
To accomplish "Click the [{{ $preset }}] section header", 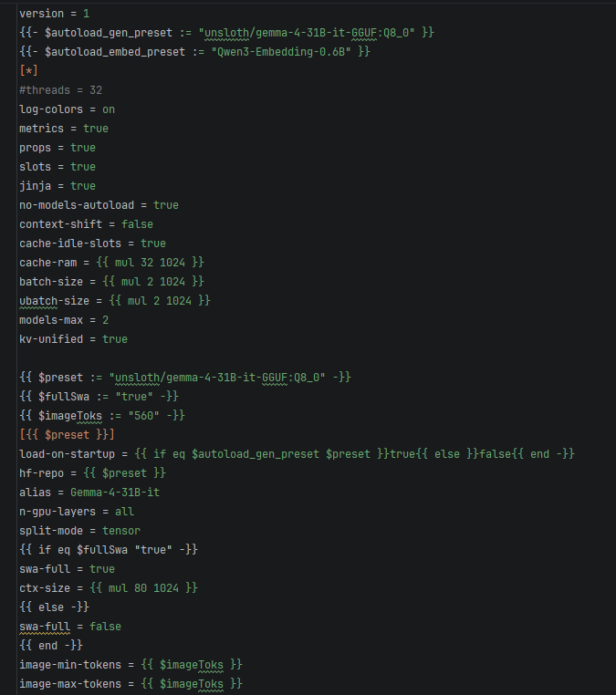I will point(67,435).
